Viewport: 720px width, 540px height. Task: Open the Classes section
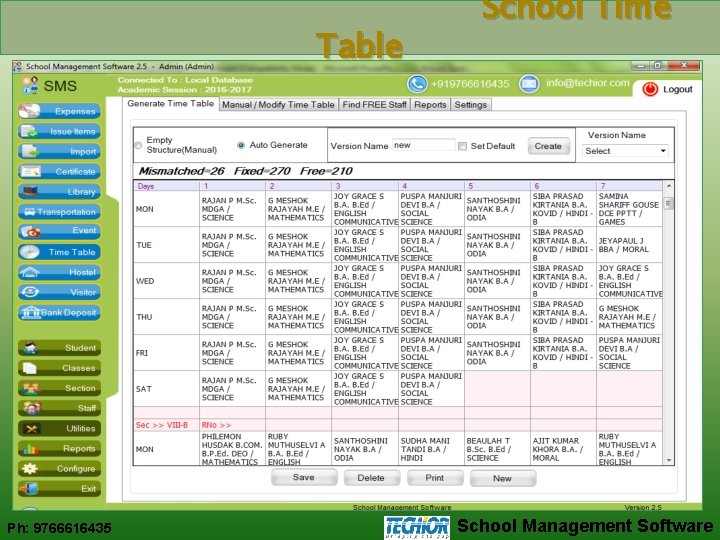click(x=59, y=368)
